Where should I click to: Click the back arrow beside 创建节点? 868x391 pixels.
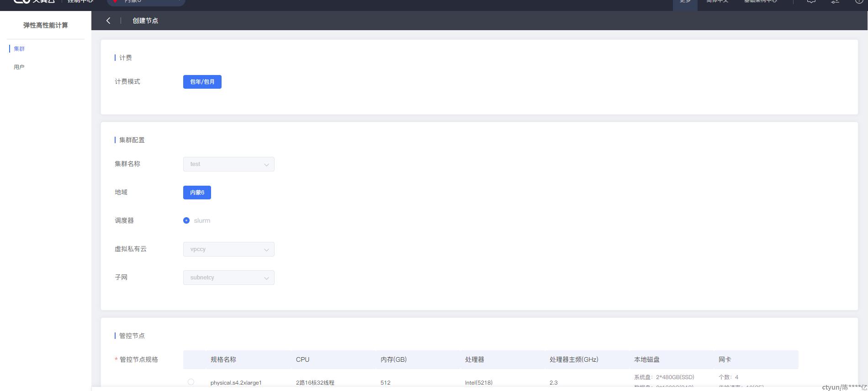[x=108, y=21]
